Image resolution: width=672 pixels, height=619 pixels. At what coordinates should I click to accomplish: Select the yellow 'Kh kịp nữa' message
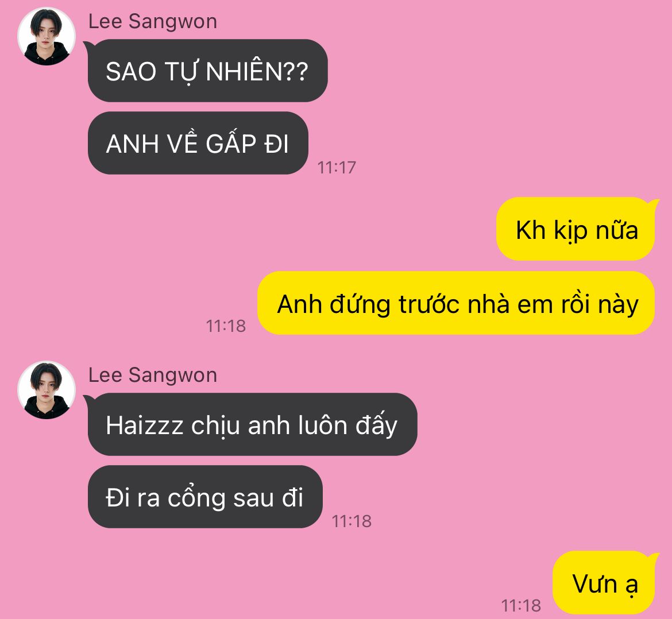(x=576, y=229)
